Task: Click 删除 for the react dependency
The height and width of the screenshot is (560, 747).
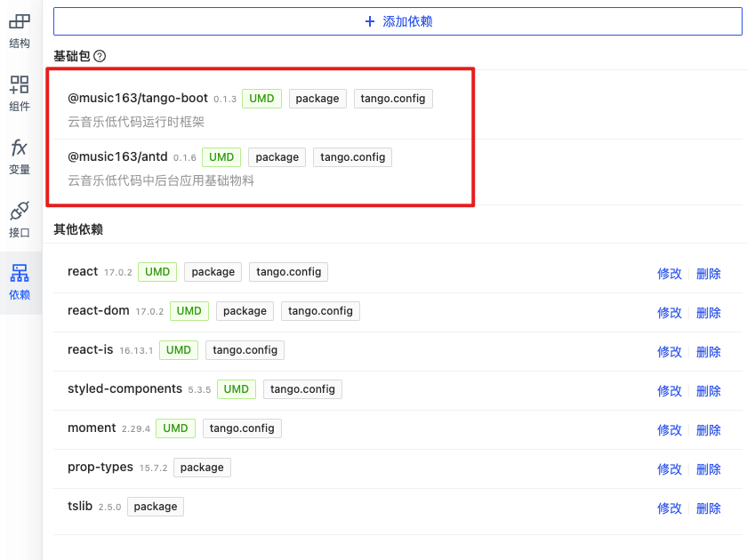Action: [709, 274]
